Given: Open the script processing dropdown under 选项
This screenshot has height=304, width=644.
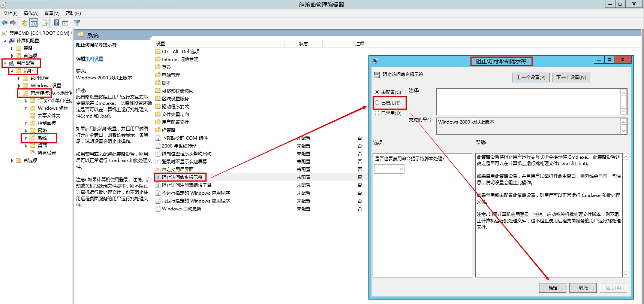Looking at the screenshot, I should click(389, 169).
